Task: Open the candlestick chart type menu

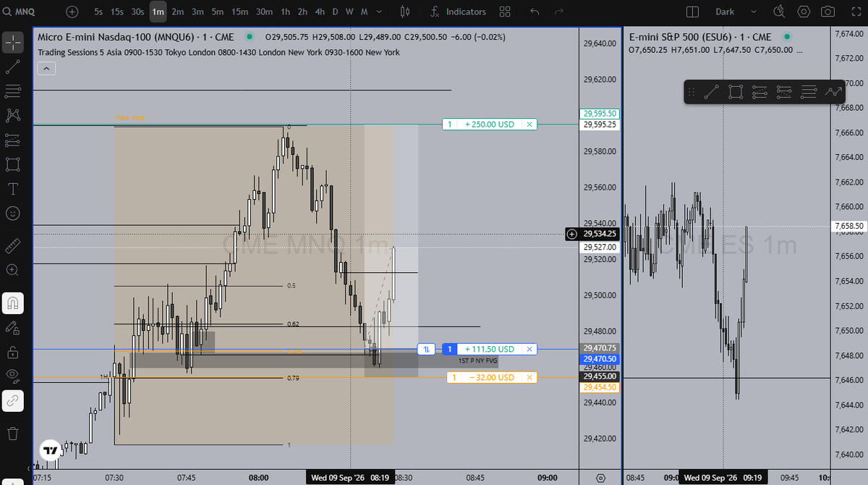Action: click(404, 12)
